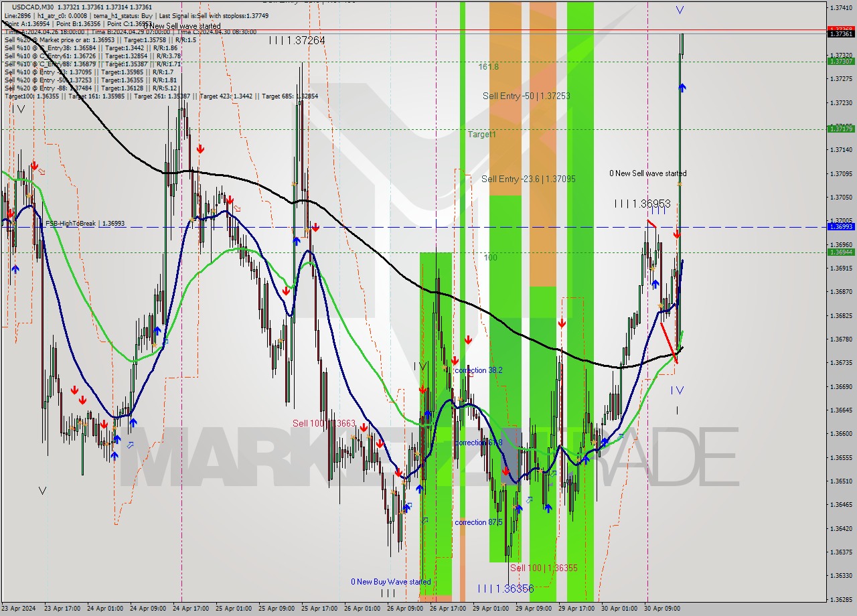
Task: Click the '30 Apr 09:00' time axis label
Action: (661, 609)
